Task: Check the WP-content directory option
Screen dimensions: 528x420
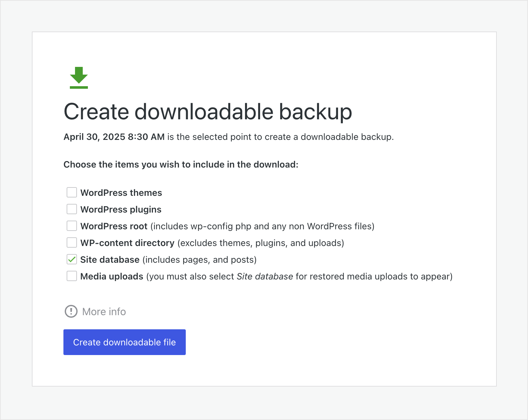Action: pyautogui.click(x=71, y=242)
